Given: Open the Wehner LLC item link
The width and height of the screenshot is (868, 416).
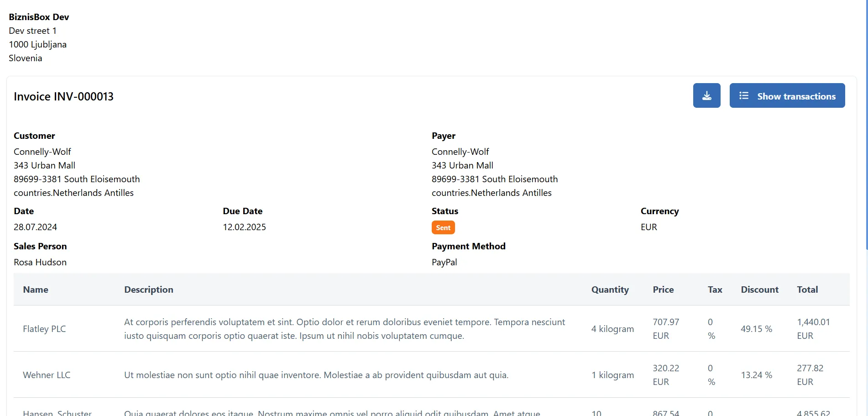Looking at the screenshot, I should click(x=47, y=374).
